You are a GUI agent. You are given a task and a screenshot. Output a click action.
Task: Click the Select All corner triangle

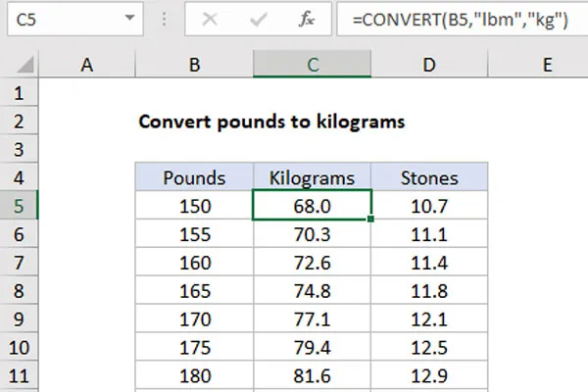pyautogui.click(x=25, y=64)
